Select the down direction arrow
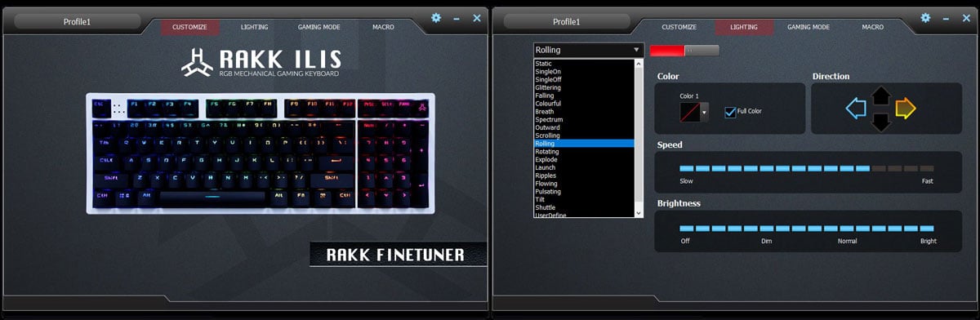The height and width of the screenshot is (320, 980). [880, 122]
